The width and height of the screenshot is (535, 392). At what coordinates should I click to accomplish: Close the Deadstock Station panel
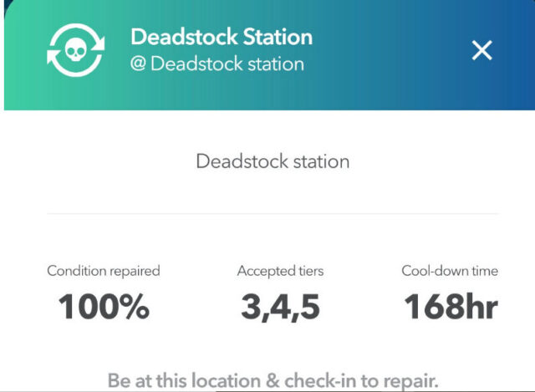[481, 50]
